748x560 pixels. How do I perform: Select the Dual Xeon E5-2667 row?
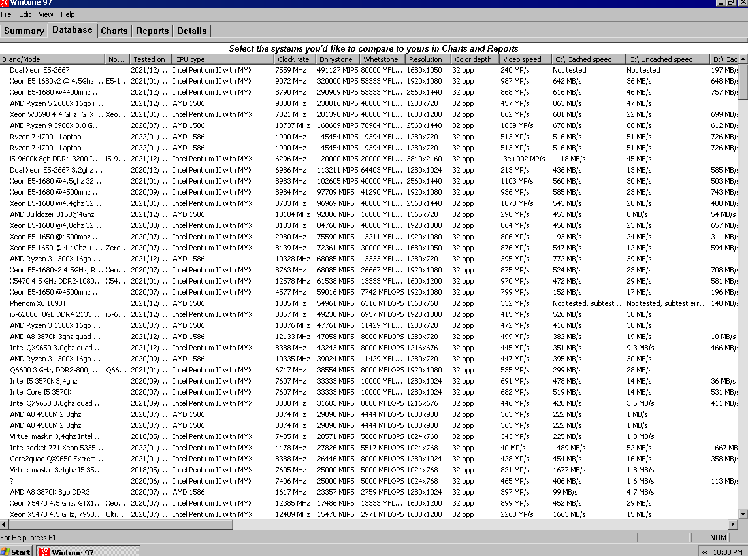pos(369,70)
